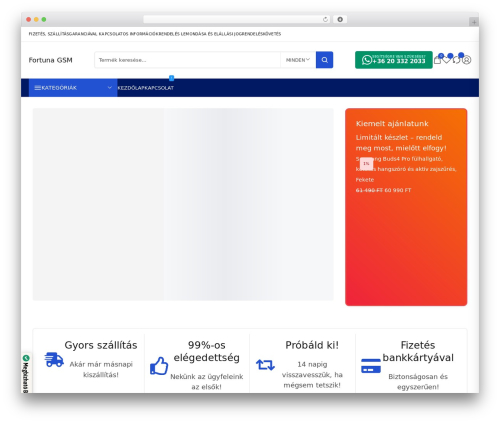This screenshot has height=423, width=500.
Task: Click the Fortuna GSM logo
Action: (x=50, y=60)
